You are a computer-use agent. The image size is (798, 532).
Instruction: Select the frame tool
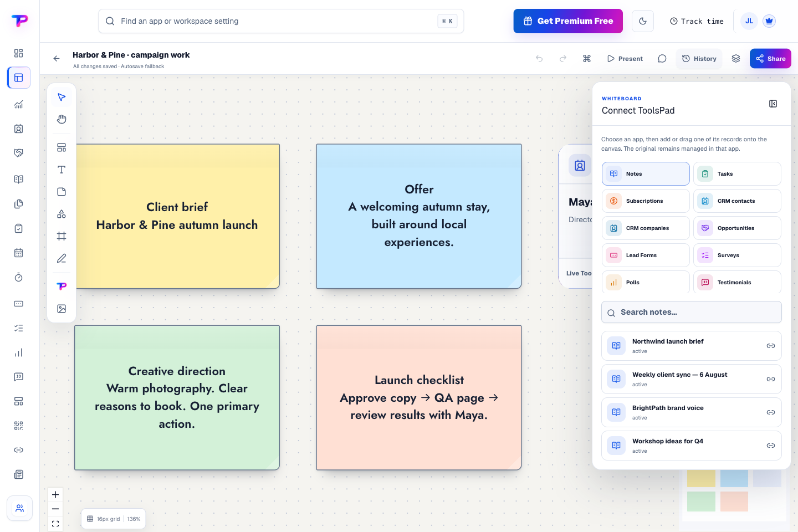click(62, 236)
